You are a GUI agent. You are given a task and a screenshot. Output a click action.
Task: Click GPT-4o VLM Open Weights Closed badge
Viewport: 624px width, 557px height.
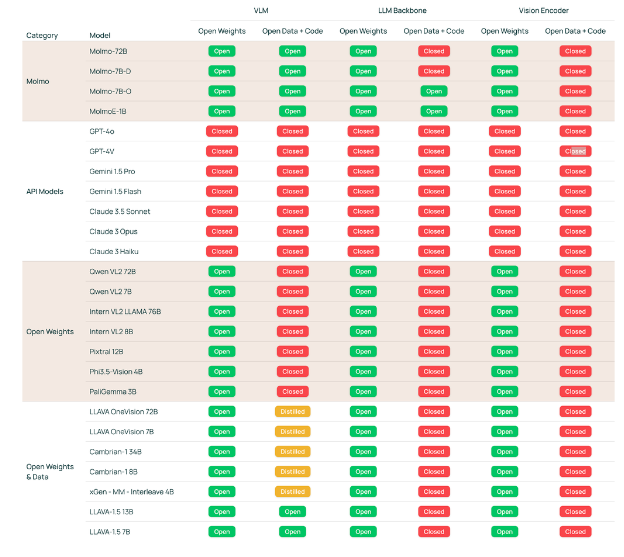tap(222, 131)
